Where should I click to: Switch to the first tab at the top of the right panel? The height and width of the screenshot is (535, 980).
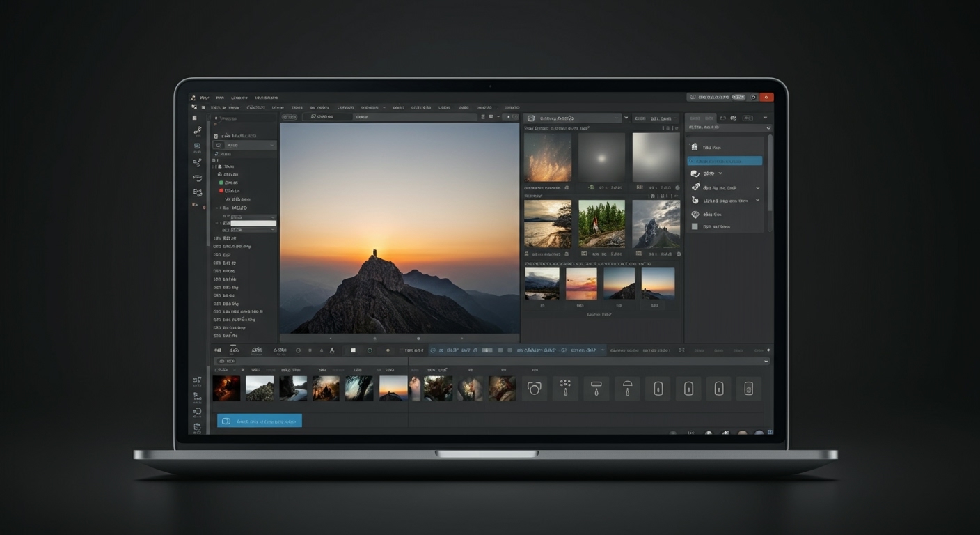(x=696, y=118)
